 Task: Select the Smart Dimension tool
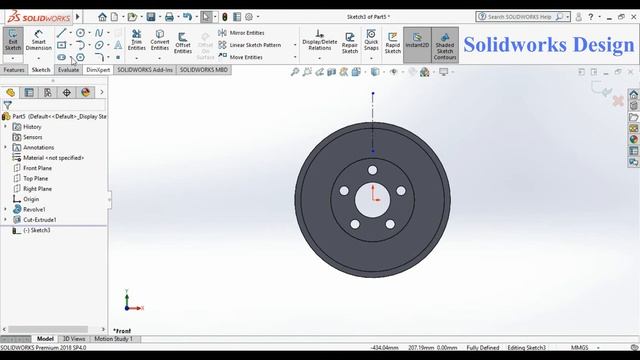click(x=38, y=40)
